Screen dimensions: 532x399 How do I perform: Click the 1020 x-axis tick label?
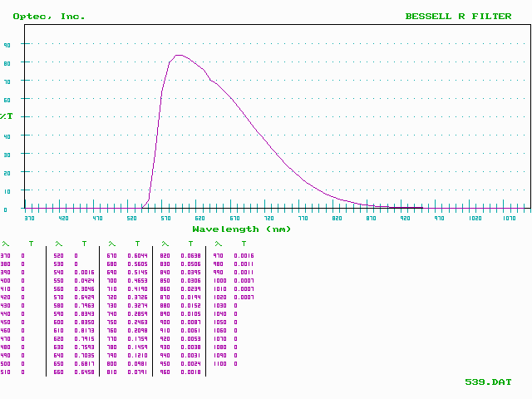click(475, 219)
